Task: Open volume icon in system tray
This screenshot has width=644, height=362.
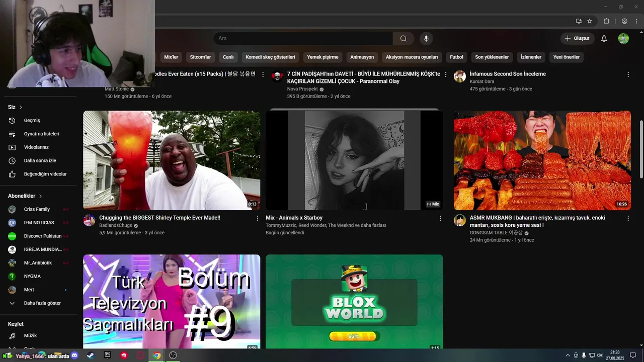Action: pyautogui.click(x=600, y=355)
